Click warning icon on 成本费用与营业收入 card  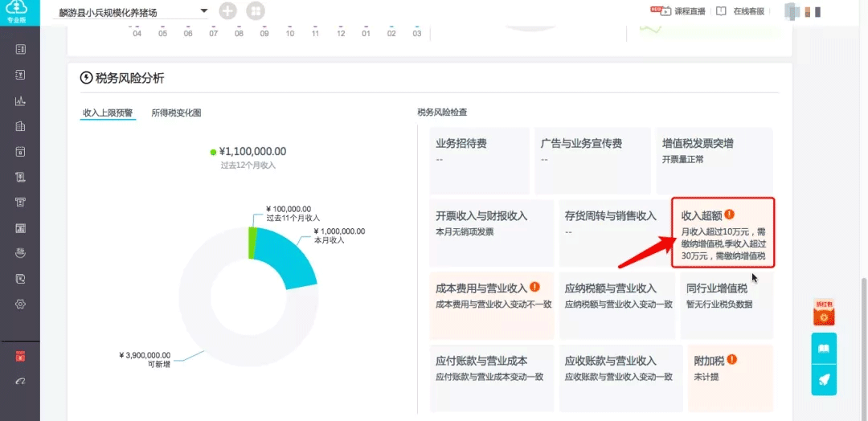(534, 287)
